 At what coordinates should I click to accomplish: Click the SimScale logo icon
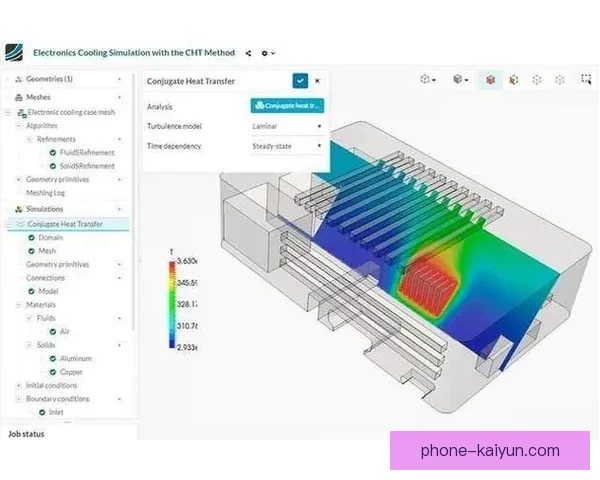[x=13, y=52]
